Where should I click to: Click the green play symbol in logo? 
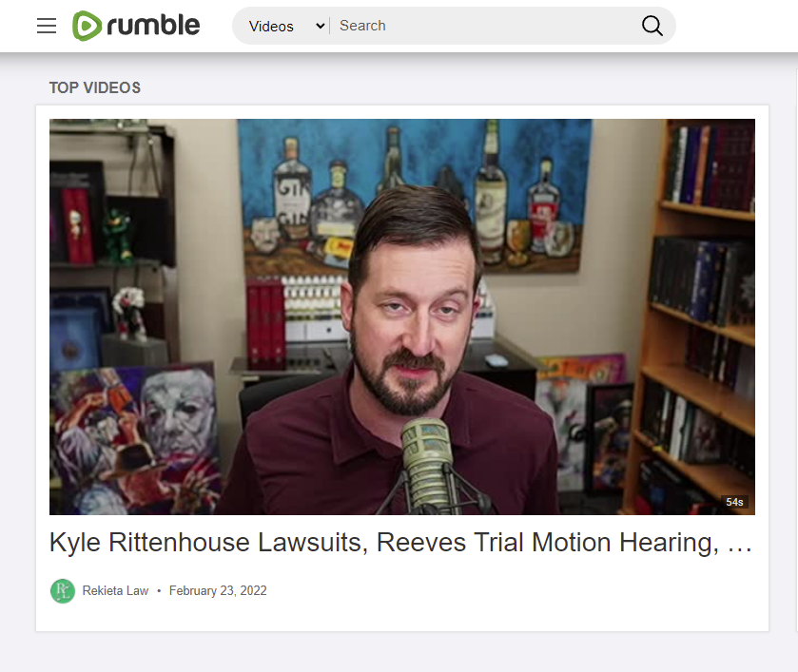87,26
